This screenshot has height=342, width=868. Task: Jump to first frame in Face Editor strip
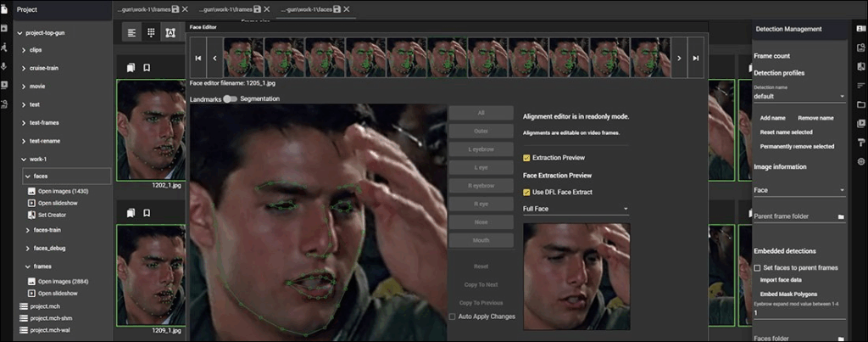pyautogui.click(x=198, y=58)
